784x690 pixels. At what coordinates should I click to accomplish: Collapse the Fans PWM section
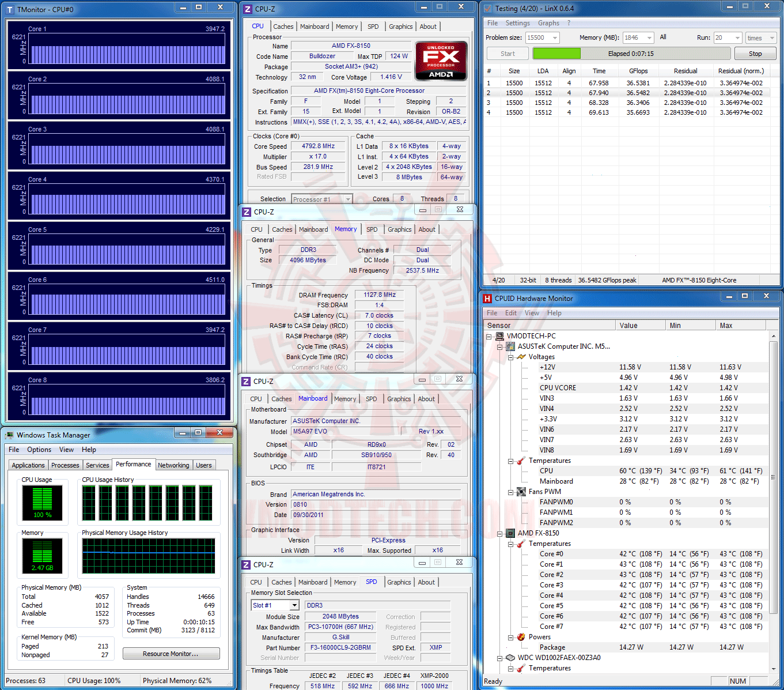coord(510,492)
